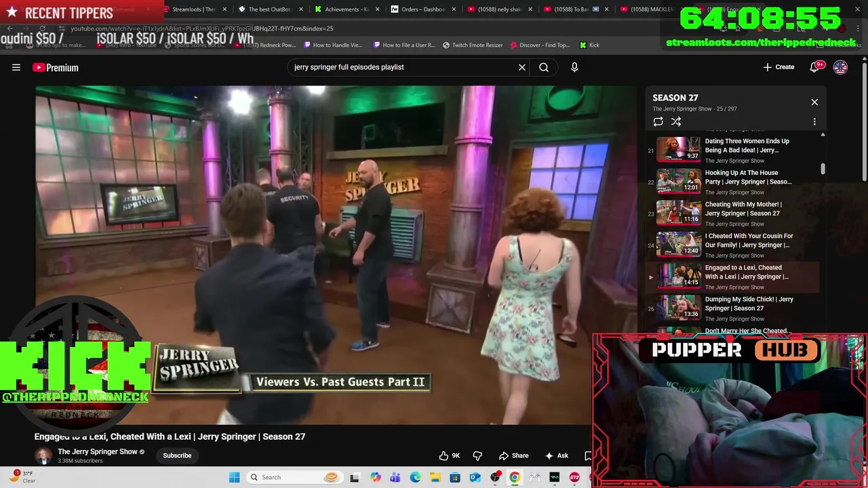Toggle loop playlist
868x488 pixels.
pyautogui.click(x=658, y=121)
